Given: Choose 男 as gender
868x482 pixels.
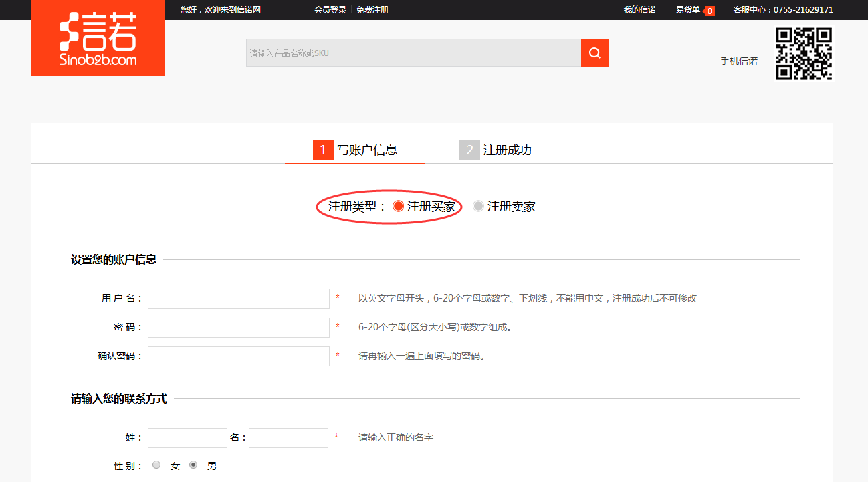Looking at the screenshot, I should pyautogui.click(x=193, y=465).
